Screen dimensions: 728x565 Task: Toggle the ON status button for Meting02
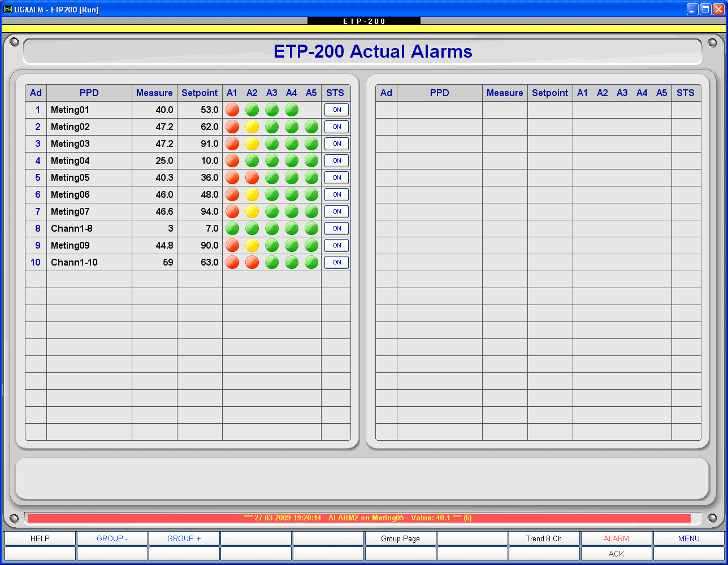336,127
